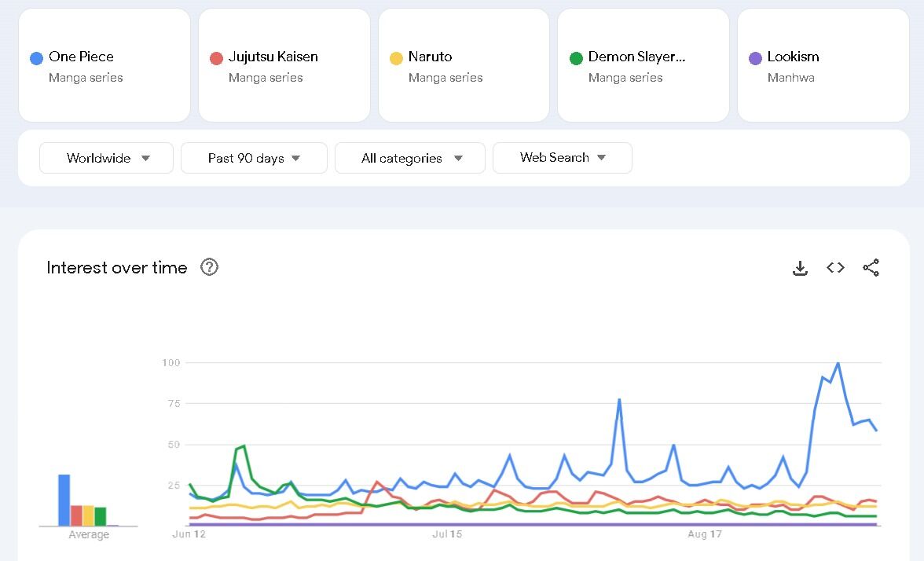Click 'Manga series' under Naruto
The height and width of the screenshot is (561, 924).
click(445, 78)
